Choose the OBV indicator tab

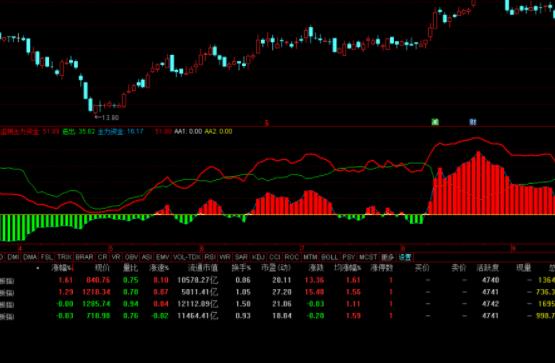tap(131, 257)
